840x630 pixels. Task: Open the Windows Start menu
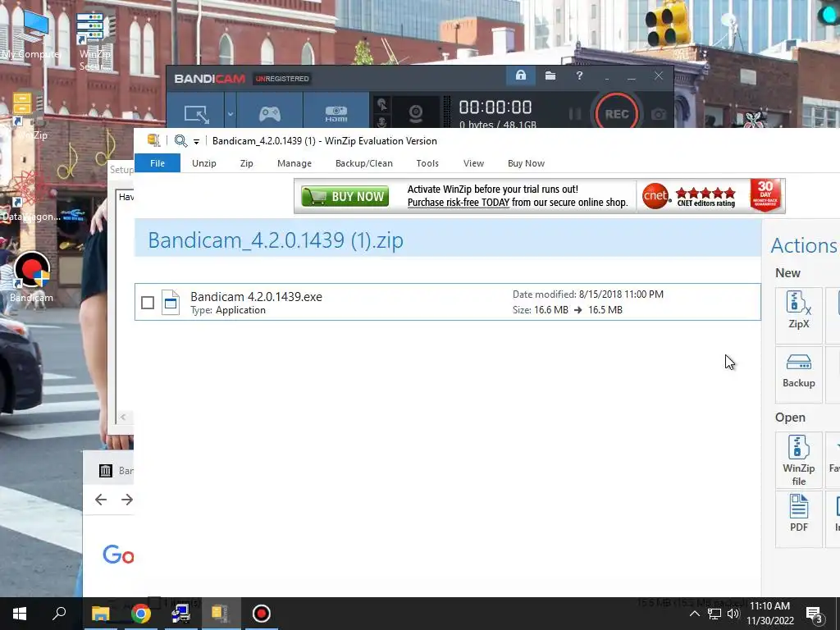(x=20, y=614)
